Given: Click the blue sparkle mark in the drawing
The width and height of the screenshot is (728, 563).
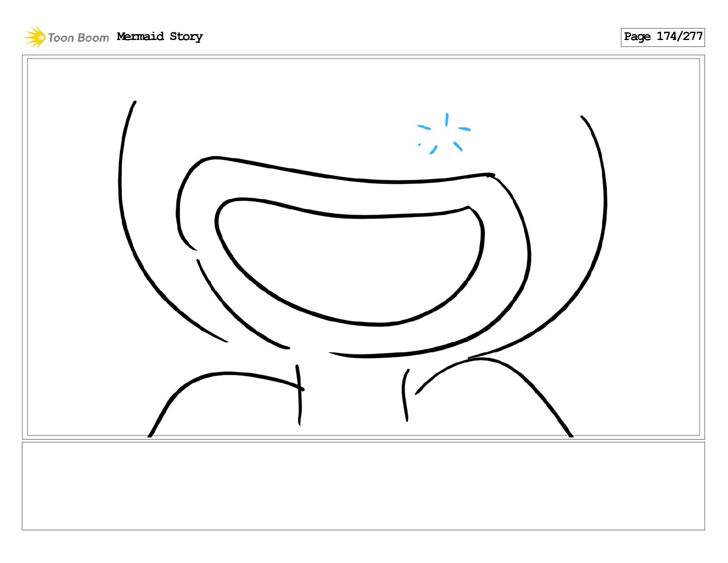Looking at the screenshot, I should (x=444, y=133).
